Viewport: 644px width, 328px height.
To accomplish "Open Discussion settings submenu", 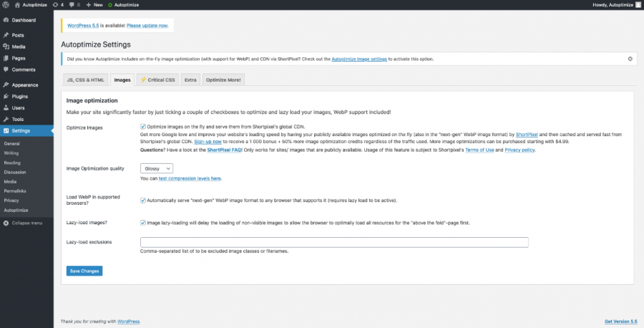I will (x=15, y=172).
